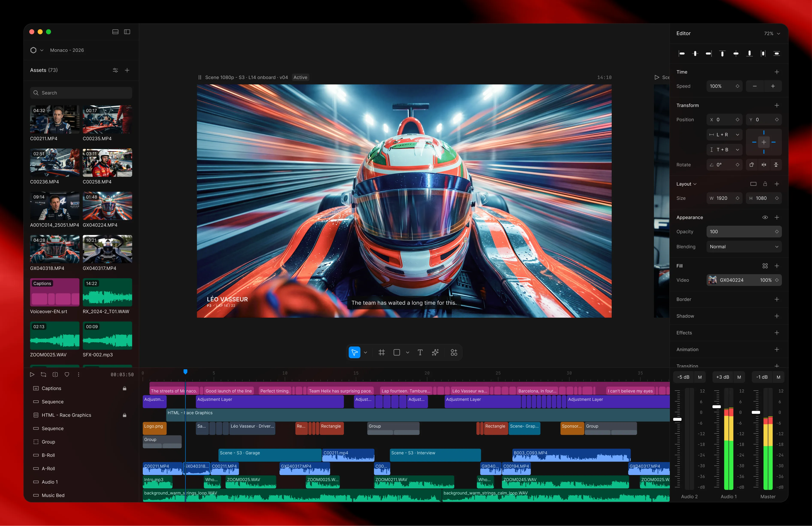
Task: Expand the Layout section chevron
Action: [695, 184]
